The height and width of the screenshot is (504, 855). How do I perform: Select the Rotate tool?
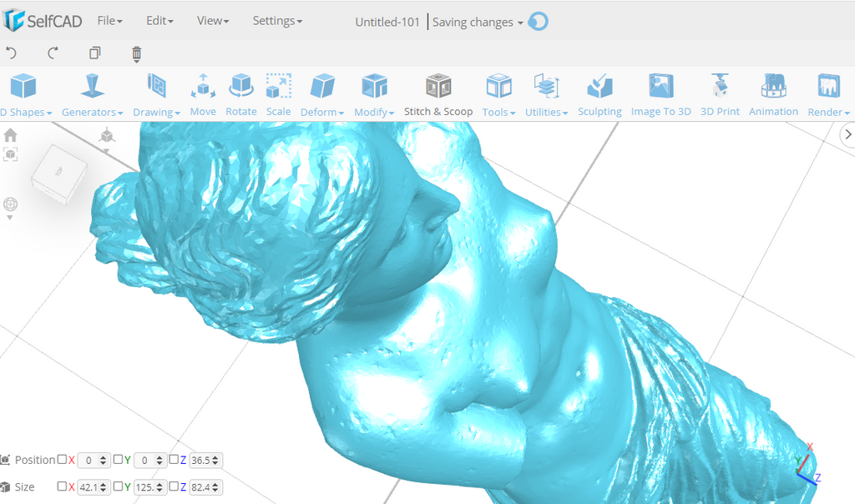(x=241, y=95)
